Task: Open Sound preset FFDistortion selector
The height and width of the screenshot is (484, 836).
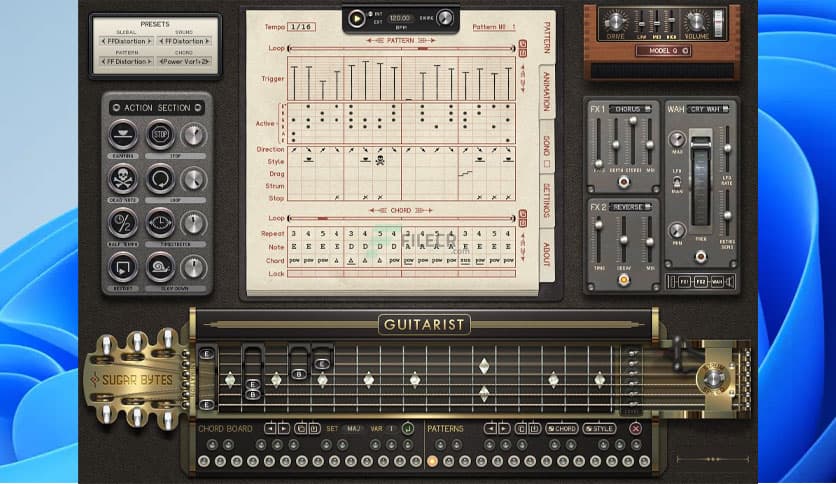Action: (184, 41)
